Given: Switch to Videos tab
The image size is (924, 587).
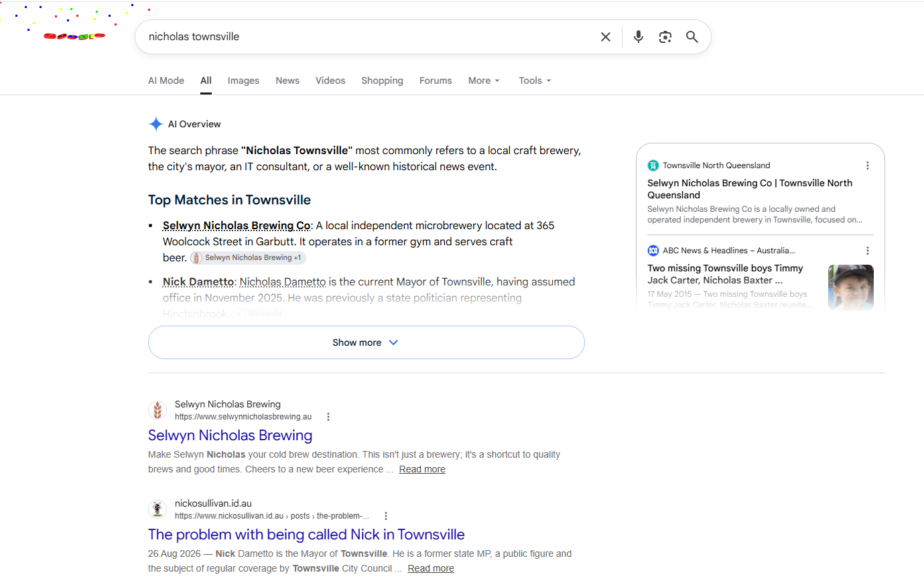Looking at the screenshot, I should (330, 80).
